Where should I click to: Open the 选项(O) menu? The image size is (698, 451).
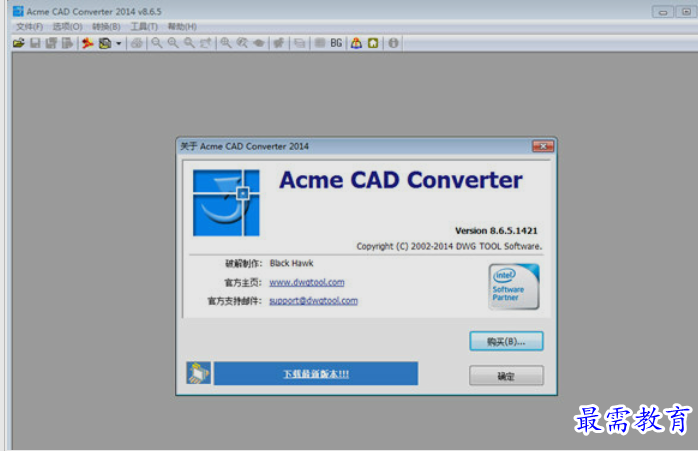[67, 27]
